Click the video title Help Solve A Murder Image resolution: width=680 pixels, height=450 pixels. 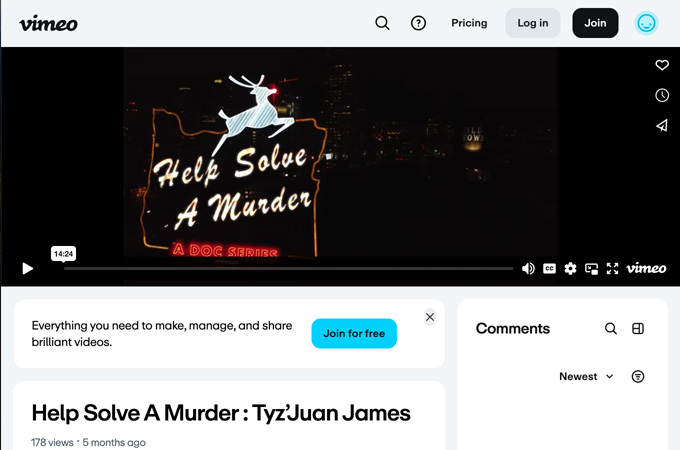coord(221,413)
